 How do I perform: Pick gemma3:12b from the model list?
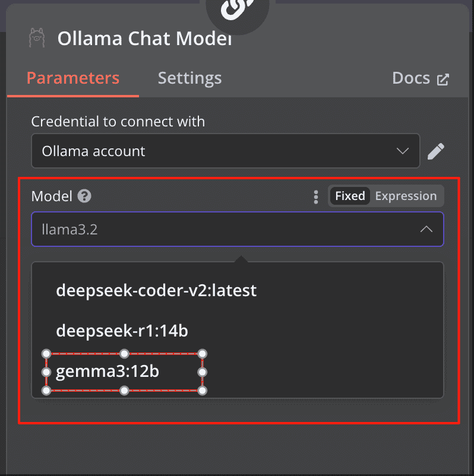point(108,372)
